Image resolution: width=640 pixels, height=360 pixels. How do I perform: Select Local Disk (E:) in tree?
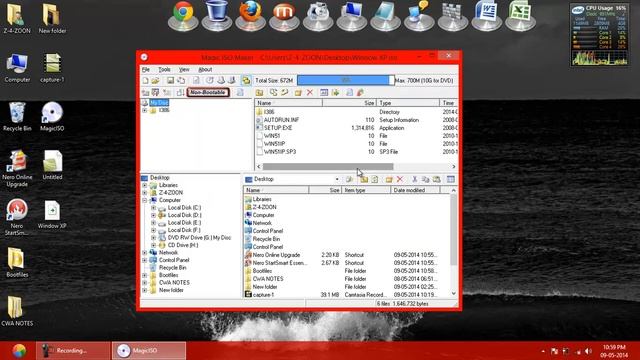point(184,223)
